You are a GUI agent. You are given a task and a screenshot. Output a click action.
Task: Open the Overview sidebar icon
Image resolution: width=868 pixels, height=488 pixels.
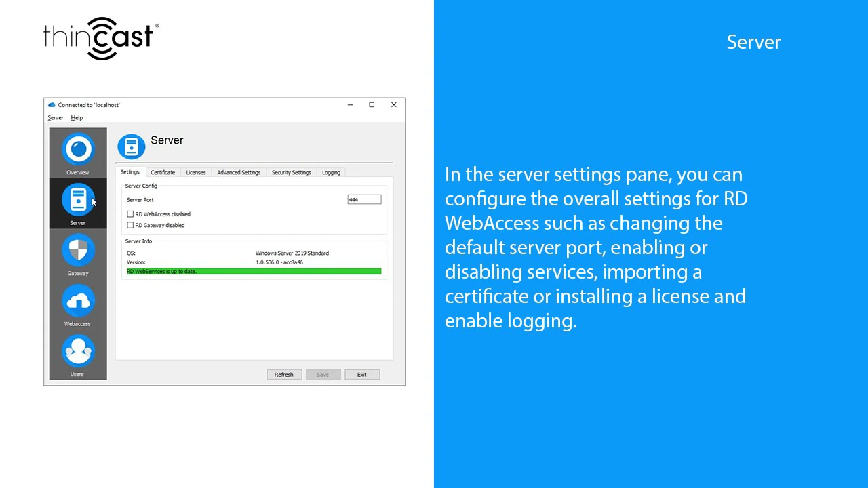pyautogui.click(x=78, y=149)
